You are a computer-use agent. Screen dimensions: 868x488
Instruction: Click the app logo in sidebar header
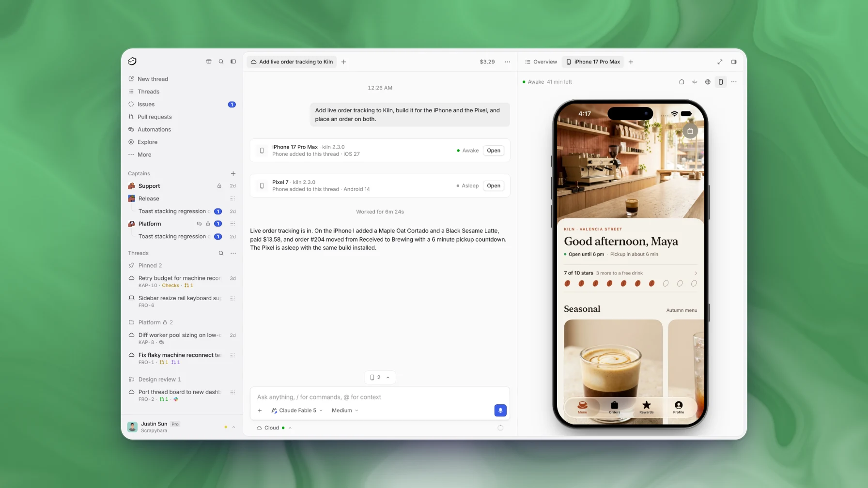(x=132, y=61)
